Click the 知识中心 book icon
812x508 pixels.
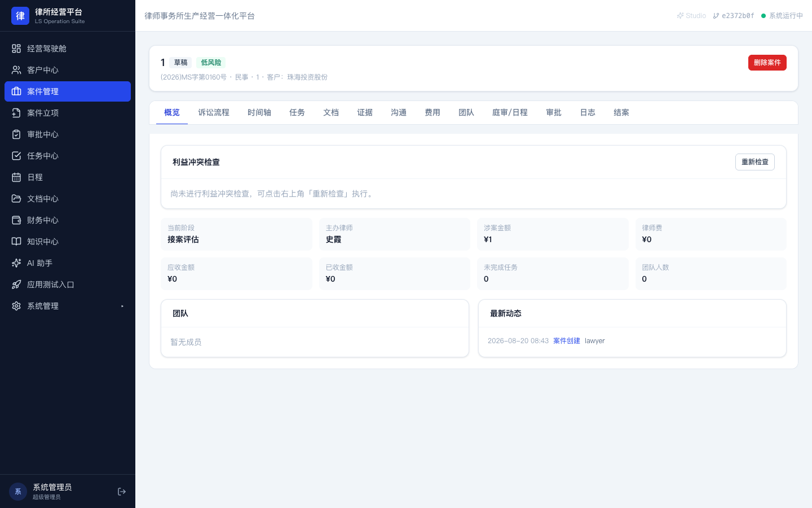[16, 242]
